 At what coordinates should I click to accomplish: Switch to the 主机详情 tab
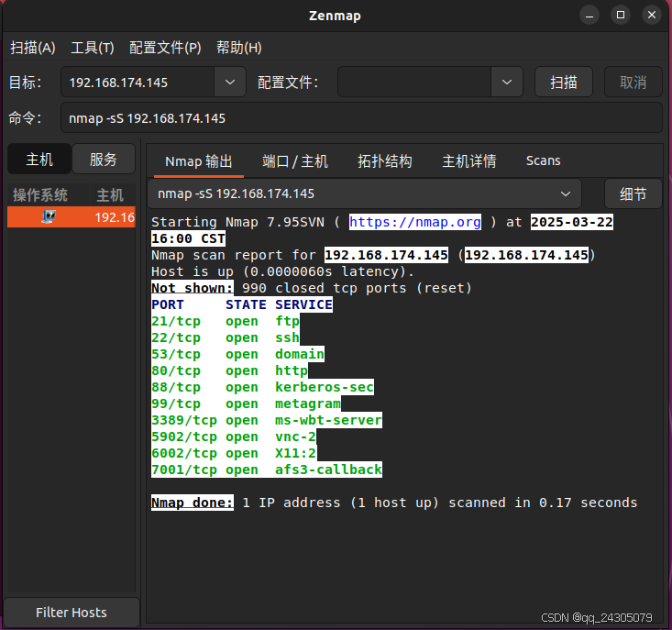[x=468, y=161]
